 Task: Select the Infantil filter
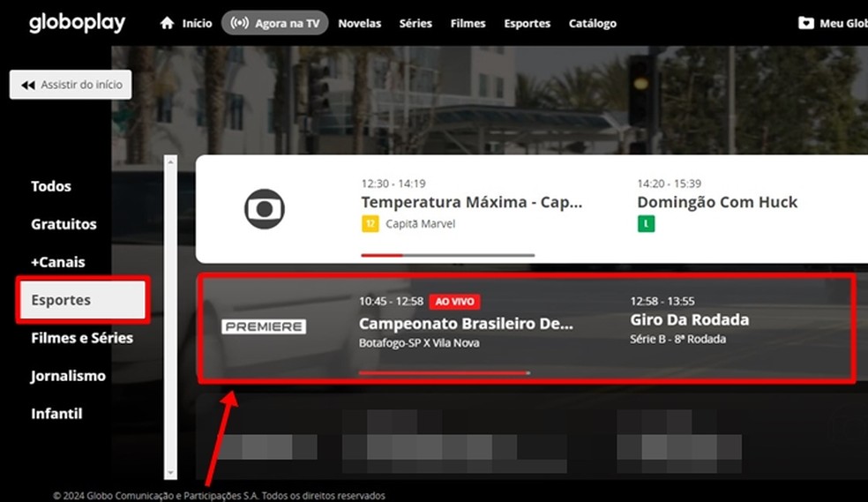pyautogui.click(x=56, y=414)
